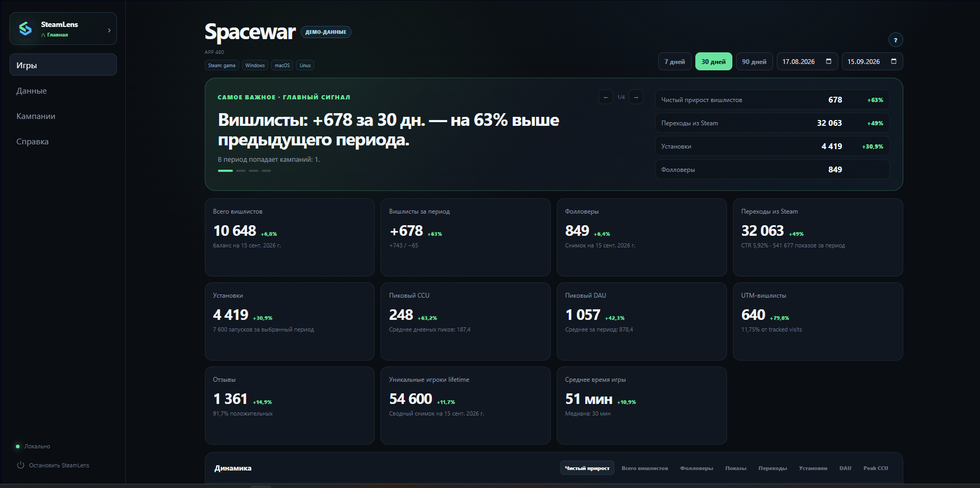The height and width of the screenshot is (488, 980).
Task: Open the Пиковый DAU card
Action: click(642, 321)
